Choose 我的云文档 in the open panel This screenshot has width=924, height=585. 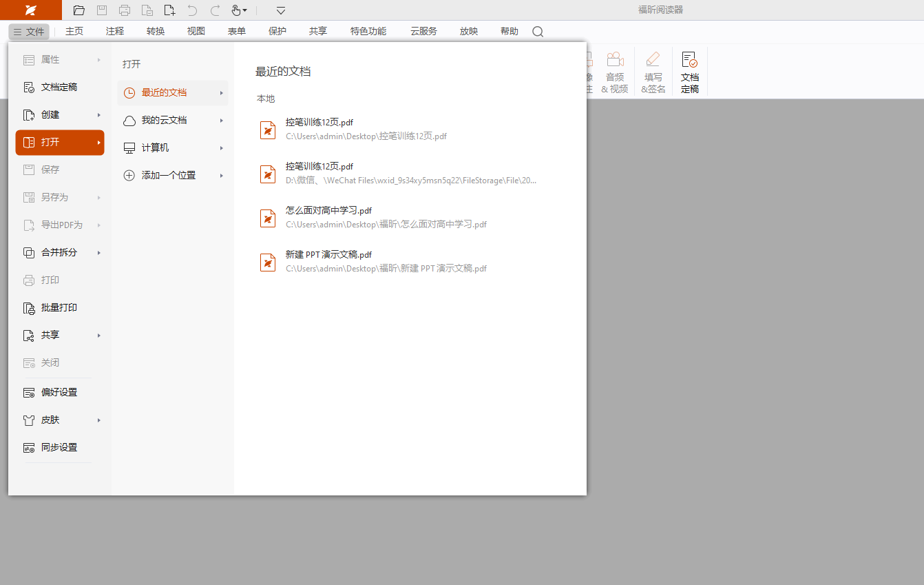click(x=164, y=120)
